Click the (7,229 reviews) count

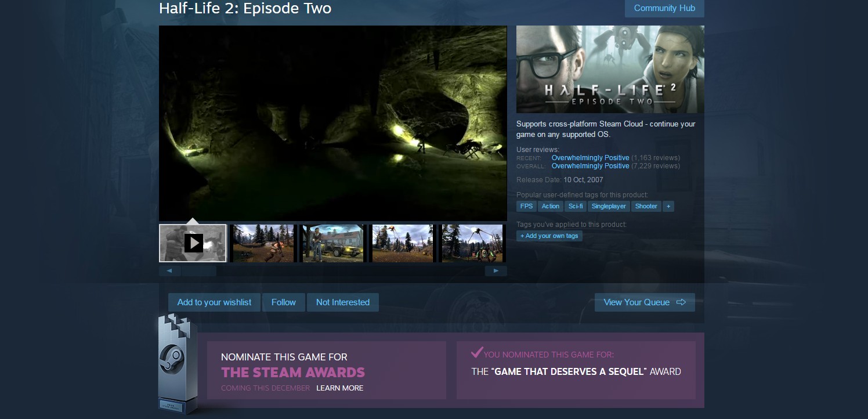coord(656,166)
